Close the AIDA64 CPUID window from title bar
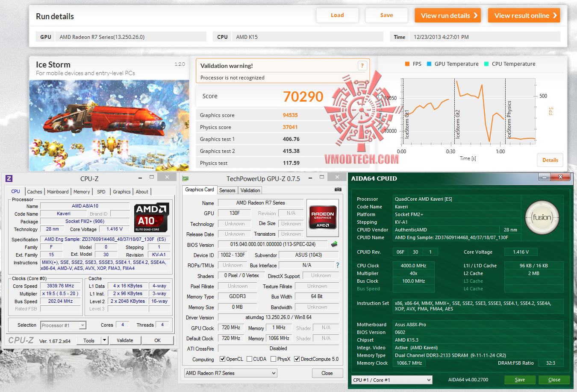 click(x=560, y=176)
